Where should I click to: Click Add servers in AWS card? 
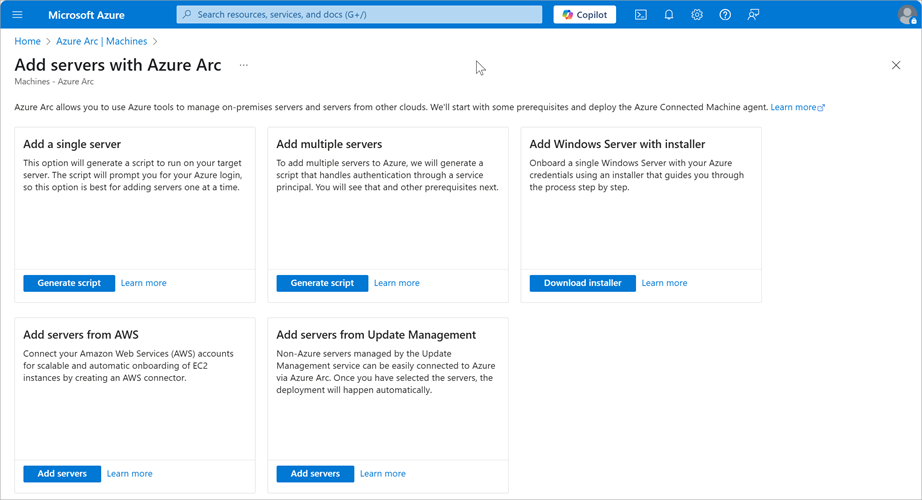click(62, 474)
